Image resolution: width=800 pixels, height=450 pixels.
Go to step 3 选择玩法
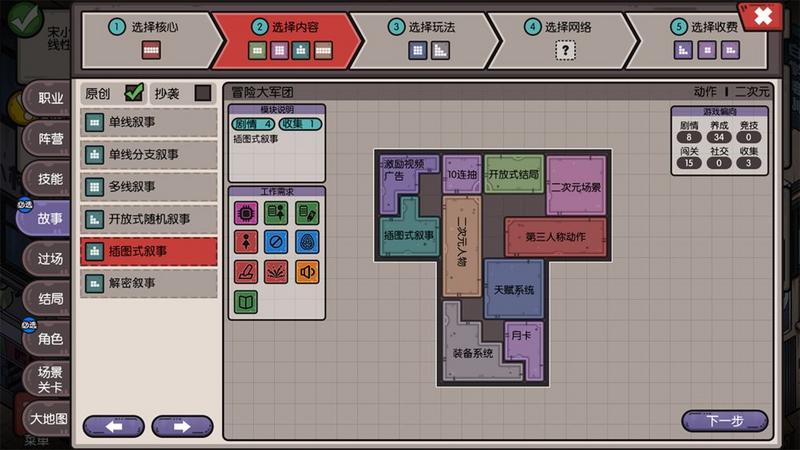(429, 39)
